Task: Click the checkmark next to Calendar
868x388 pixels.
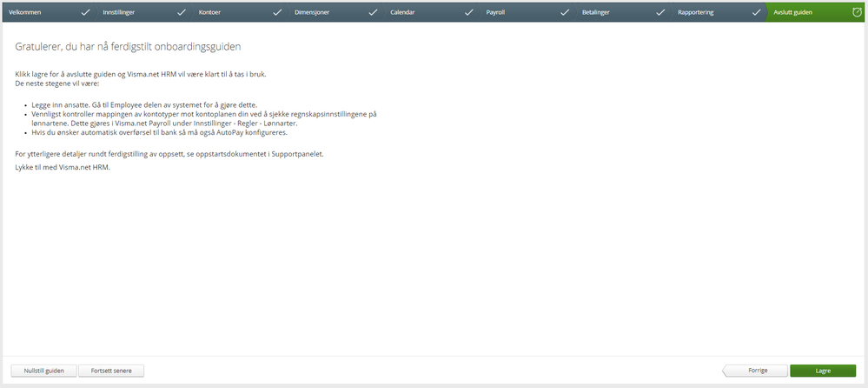Action: tap(468, 12)
